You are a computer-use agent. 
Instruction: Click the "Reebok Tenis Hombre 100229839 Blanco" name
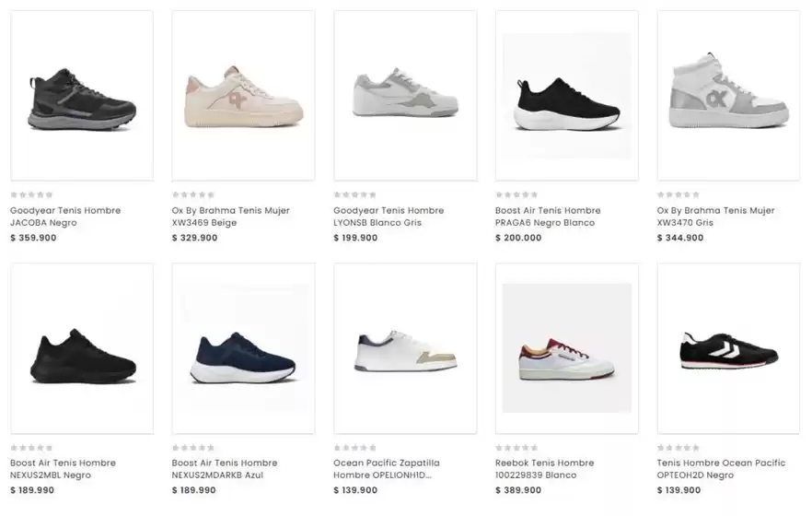[x=544, y=469]
